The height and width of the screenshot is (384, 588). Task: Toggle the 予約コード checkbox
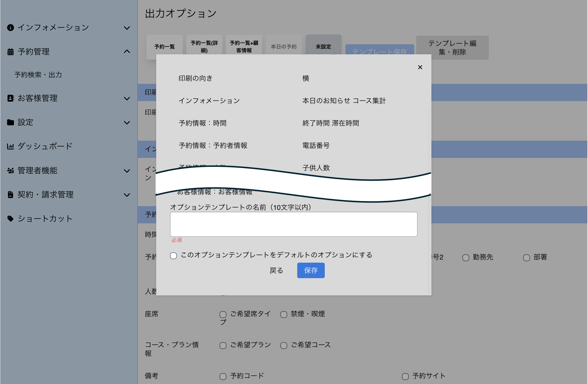pyautogui.click(x=223, y=376)
